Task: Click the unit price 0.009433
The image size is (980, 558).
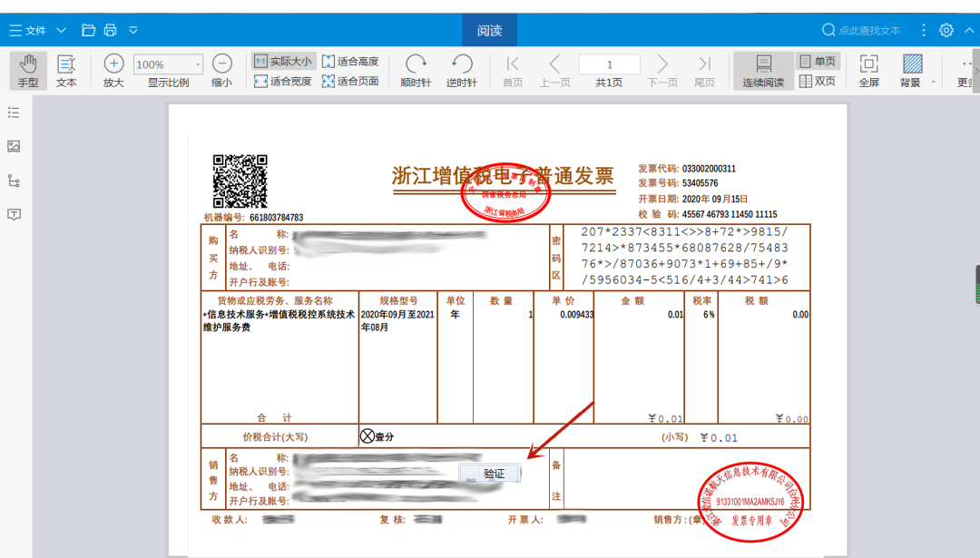Action: 576,314
